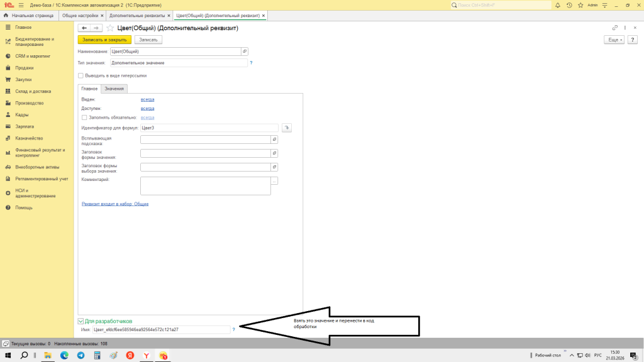Switch to the Значения tab

pos(114,89)
